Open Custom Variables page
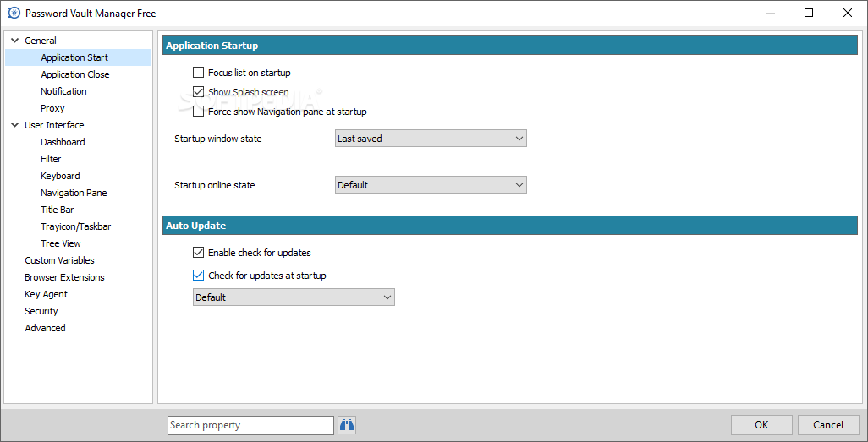868x442 pixels. pyautogui.click(x=60, y=260)
